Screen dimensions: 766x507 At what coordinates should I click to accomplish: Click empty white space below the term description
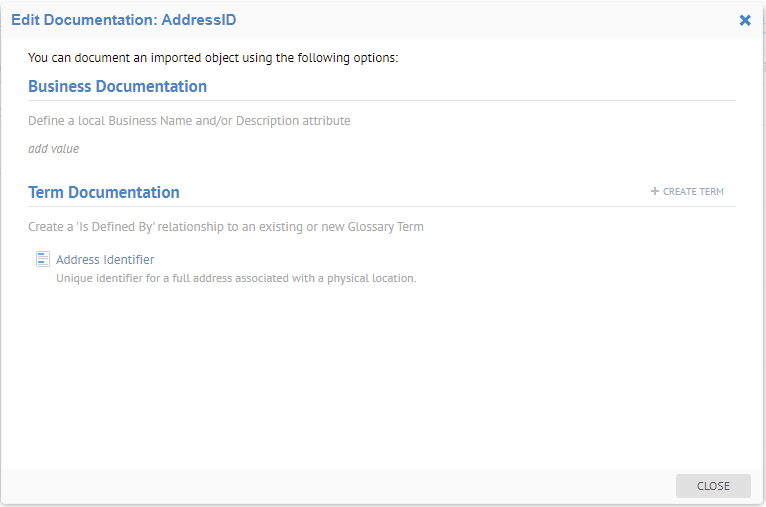(x=381, y=380)
